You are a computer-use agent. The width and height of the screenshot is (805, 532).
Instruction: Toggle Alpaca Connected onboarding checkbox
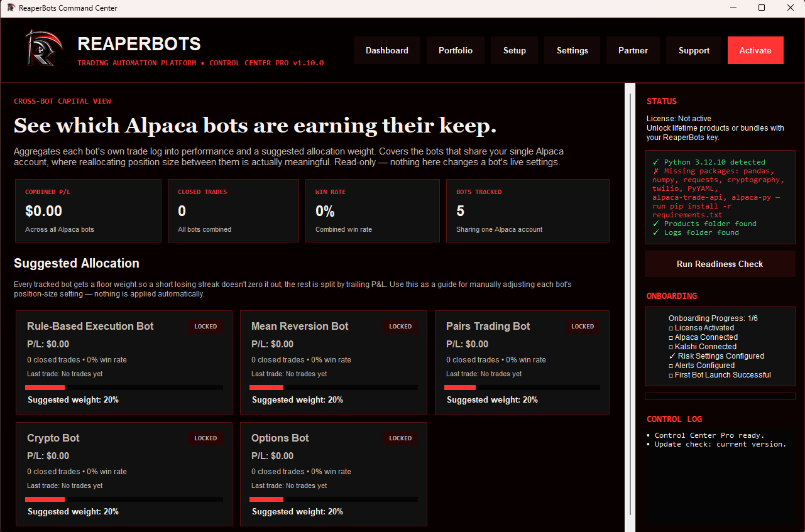coord(671,337)
